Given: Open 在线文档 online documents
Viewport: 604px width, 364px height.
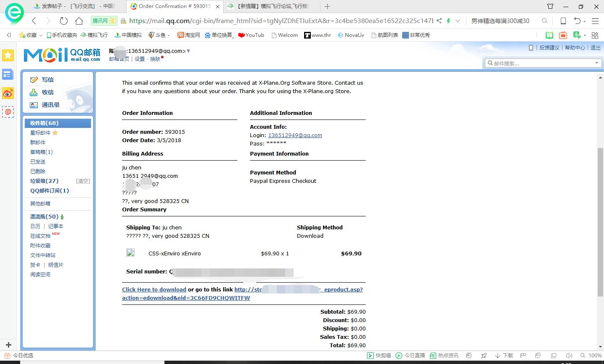Looking at the screenshot, I should click(x=40, y=236).
